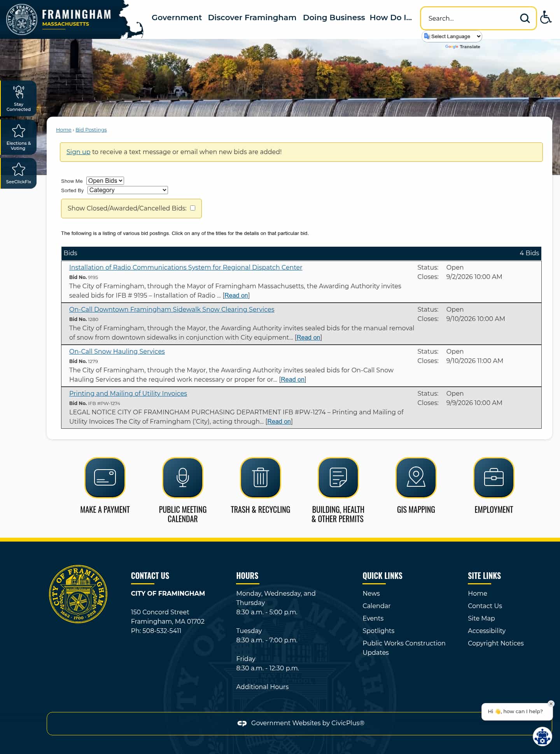This screenshot has height=754, width=560.
Task: Click the Sign up link
Action: [x=78, y=152]
